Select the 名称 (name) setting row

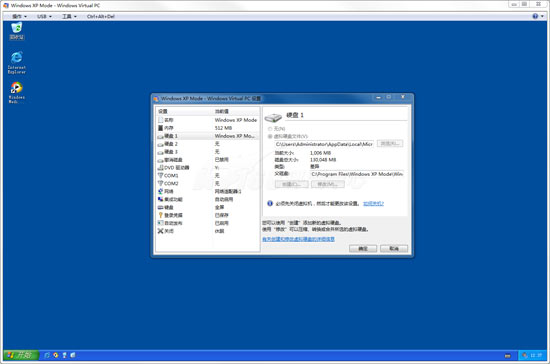pos(208,120)
